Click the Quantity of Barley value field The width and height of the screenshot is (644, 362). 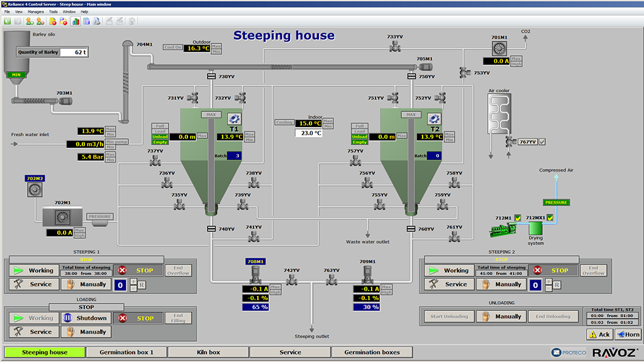pyautogui.click(x=74, y=52)
